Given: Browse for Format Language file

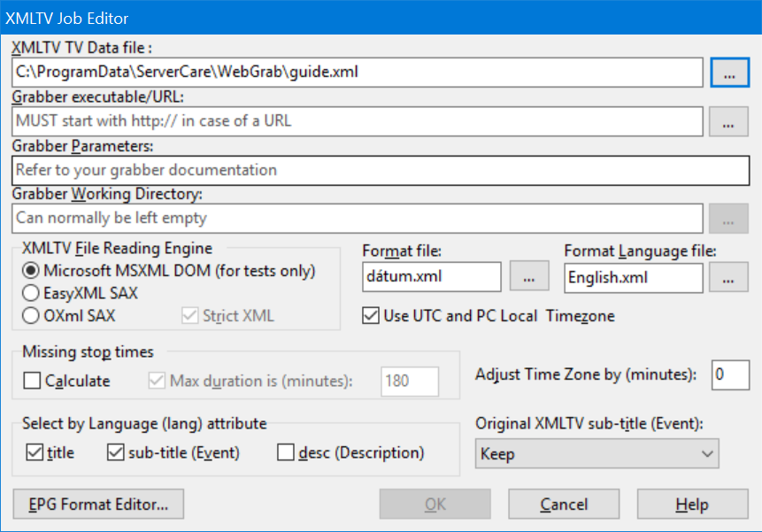Looking at the screenshot, I should 728,277.
